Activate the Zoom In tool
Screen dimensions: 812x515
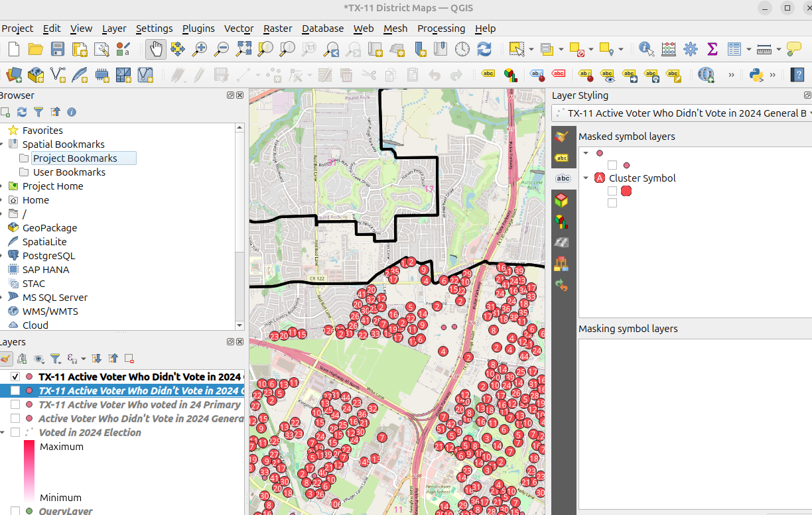tap(200, 49)
